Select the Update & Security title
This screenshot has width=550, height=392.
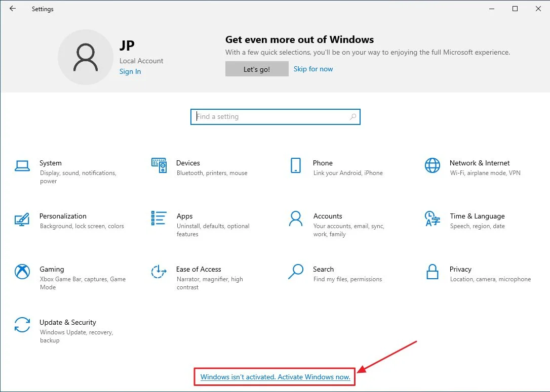point(68,322)
